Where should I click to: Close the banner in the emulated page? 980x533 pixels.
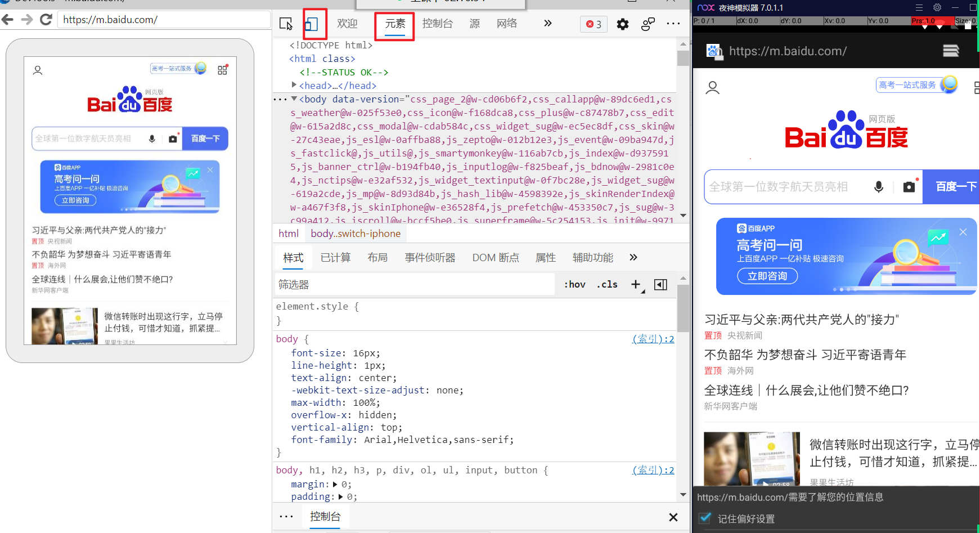click(x=210, y=170)
